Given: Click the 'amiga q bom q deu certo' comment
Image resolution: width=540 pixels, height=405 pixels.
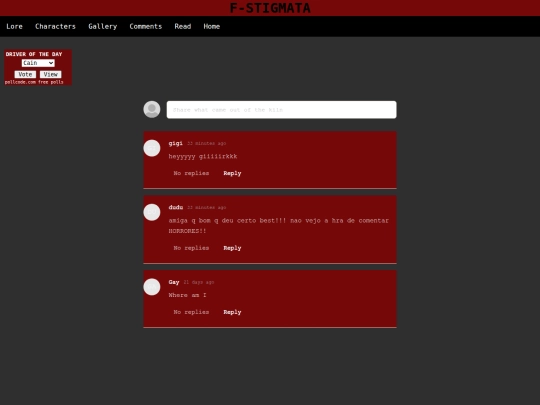Looking at the screenshot, I should click(x=278, y=226).
